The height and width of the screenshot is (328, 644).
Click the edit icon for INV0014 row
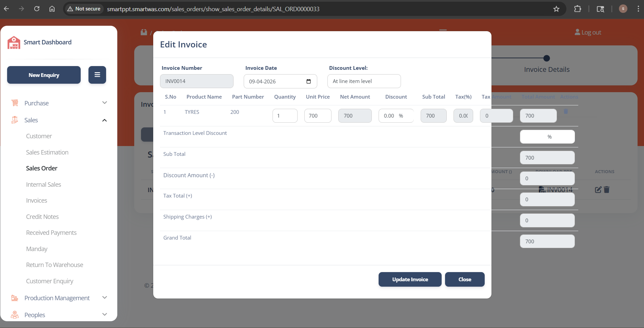point(598,190)
